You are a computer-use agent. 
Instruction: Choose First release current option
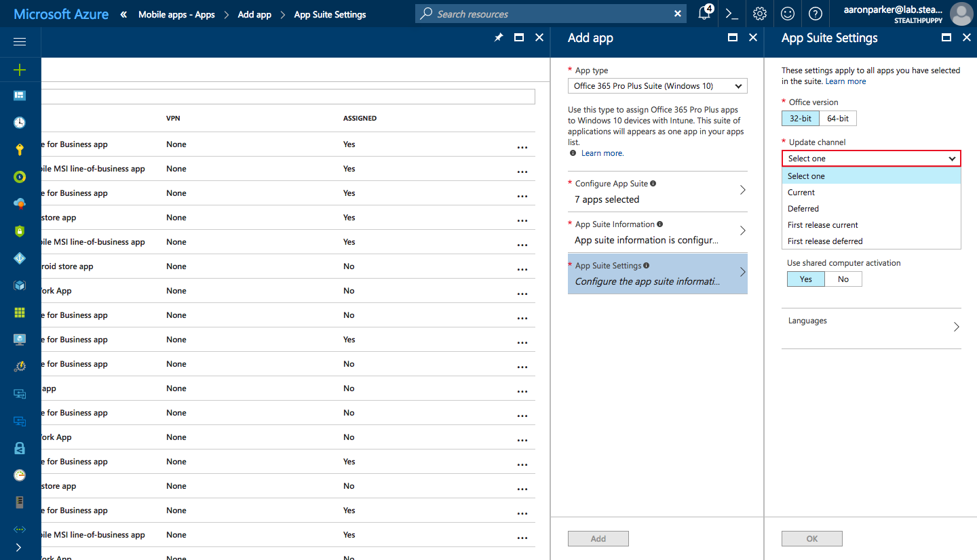[871, 225]
